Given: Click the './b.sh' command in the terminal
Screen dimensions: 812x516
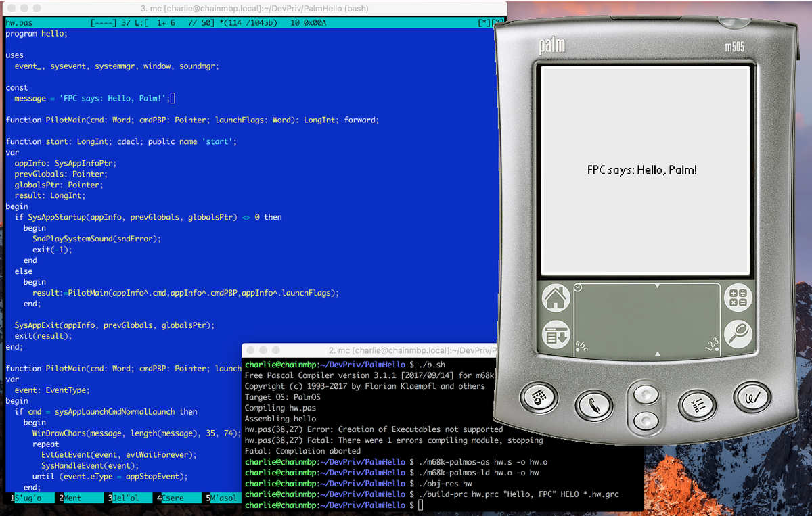Looking at the screenshot, I should click(432, 365).
